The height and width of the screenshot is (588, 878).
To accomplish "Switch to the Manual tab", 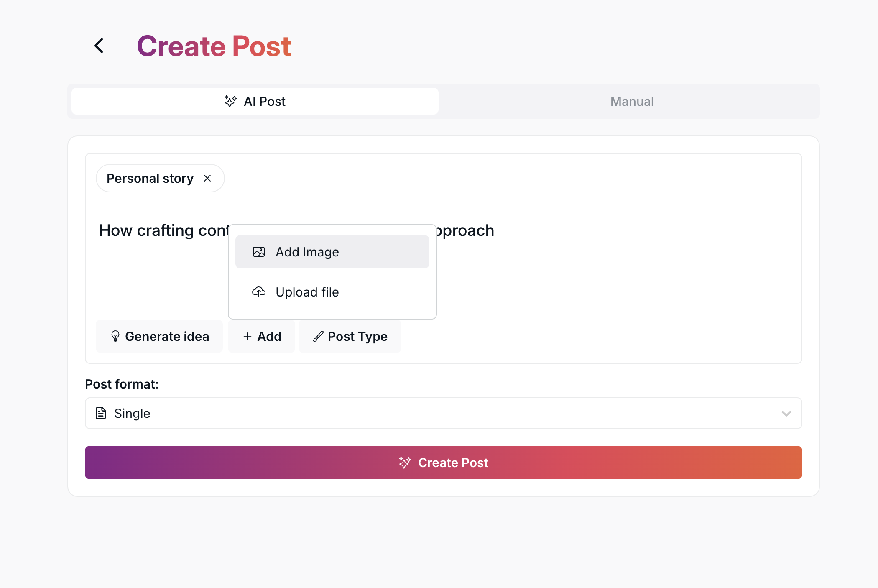I will 631,101.
